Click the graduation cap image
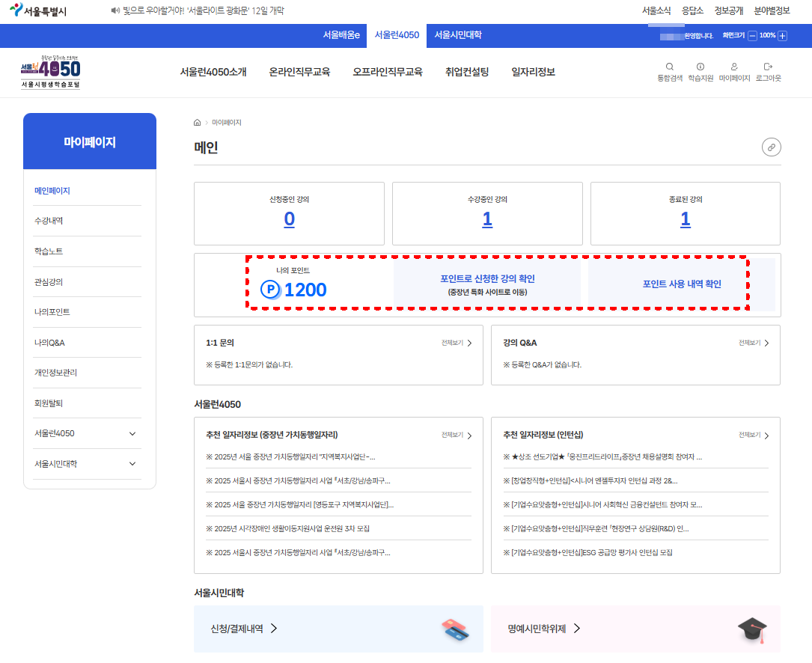812x663 pixels. 752,630
